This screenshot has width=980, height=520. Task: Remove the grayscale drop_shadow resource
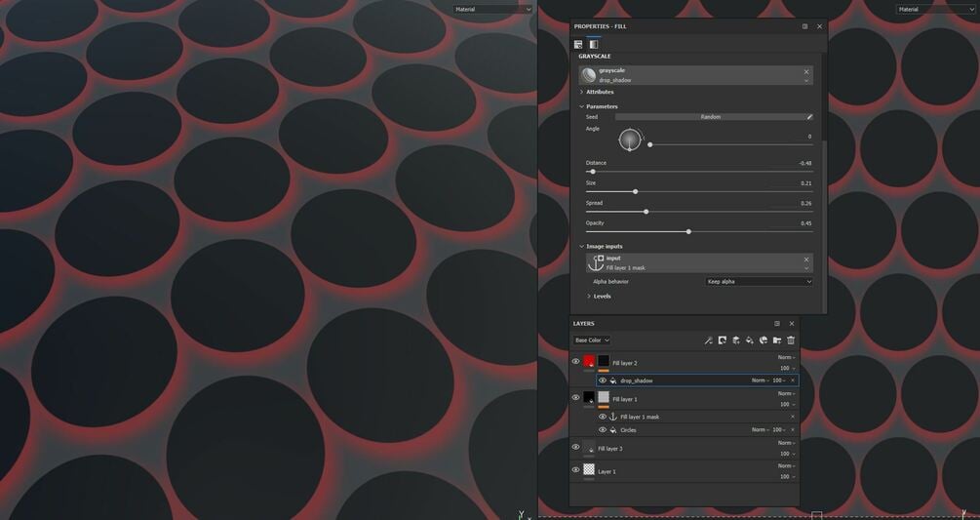pyautogui.click(x=806, y=72)
